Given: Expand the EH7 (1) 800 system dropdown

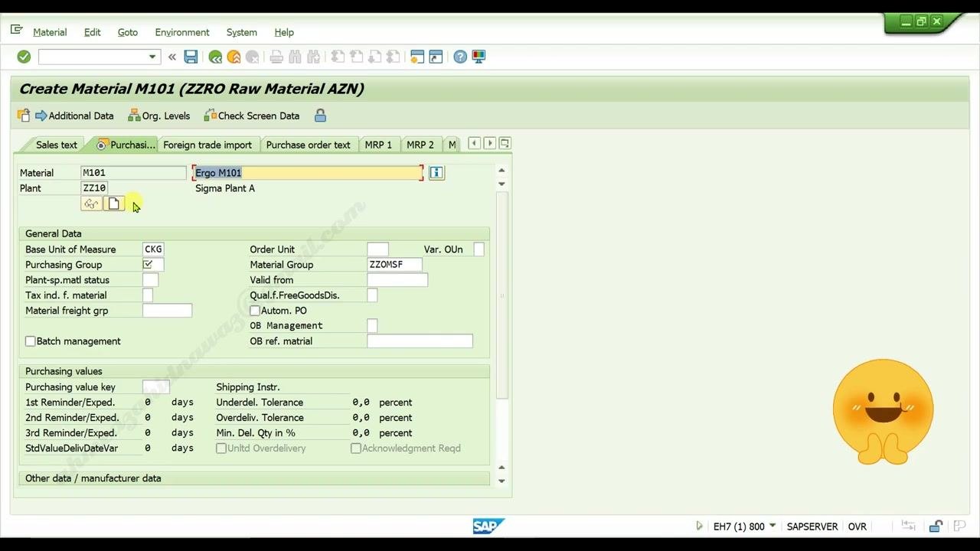Looking at the screenshot, I should click(773, 526).
